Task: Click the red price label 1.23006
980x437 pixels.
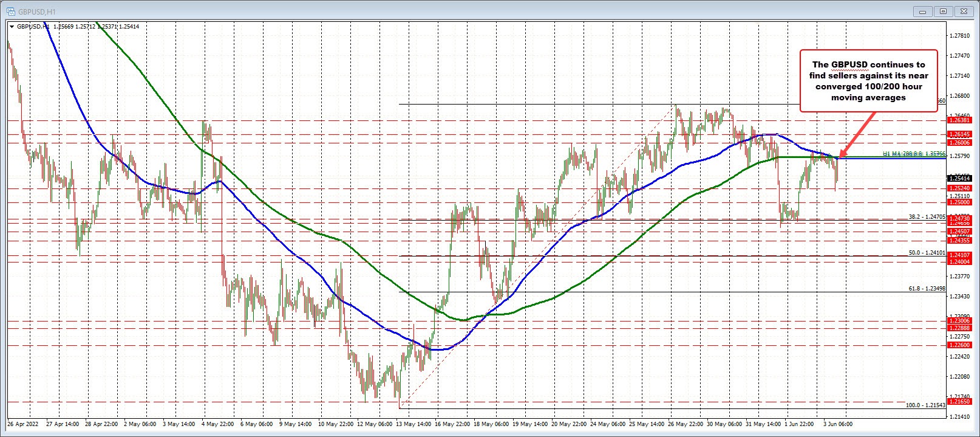Action: [x=959, y=321]
